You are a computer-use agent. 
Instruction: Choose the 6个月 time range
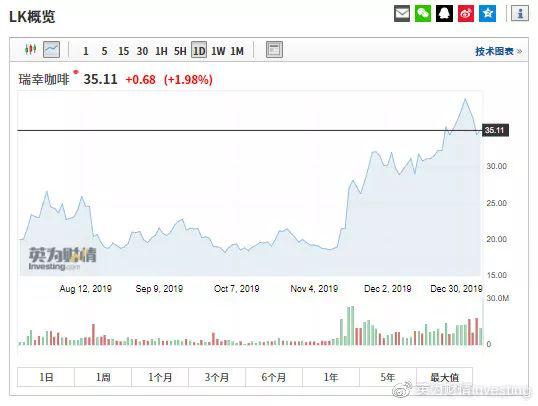(x=274, y=378)
